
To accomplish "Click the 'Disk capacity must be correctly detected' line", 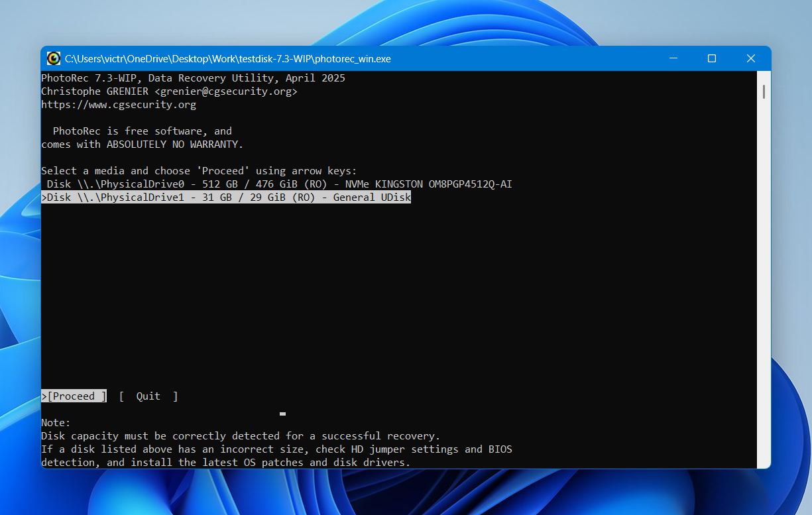I will pos(241,436).
